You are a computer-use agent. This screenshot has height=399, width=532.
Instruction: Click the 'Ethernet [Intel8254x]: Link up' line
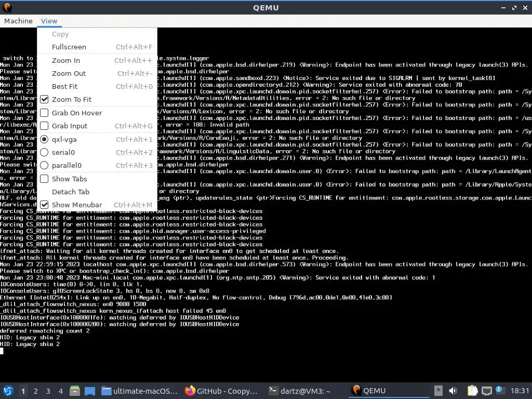(x=196, y=298)
